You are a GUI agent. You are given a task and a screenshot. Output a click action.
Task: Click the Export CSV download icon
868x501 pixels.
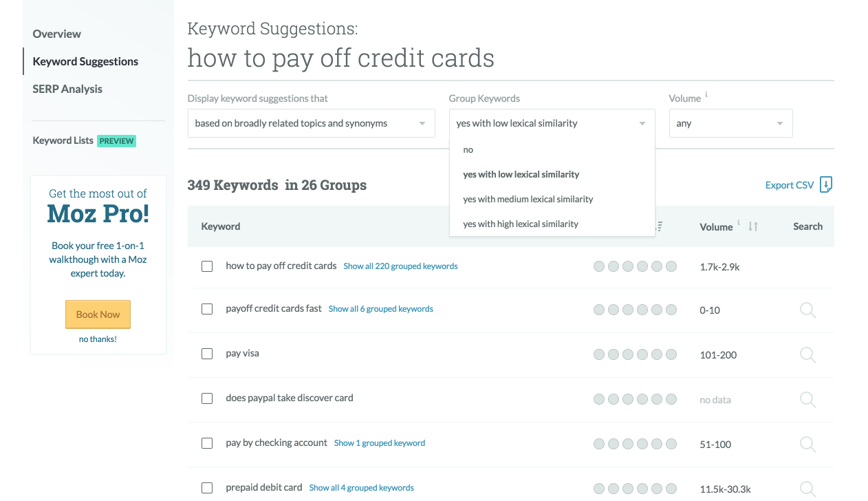(x=826, y=184)
